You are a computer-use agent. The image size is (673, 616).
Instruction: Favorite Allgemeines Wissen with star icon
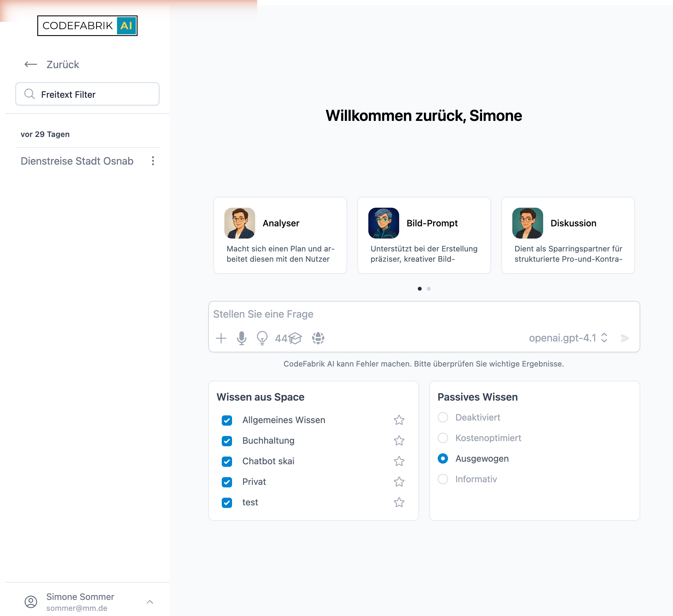pos(399,420)
